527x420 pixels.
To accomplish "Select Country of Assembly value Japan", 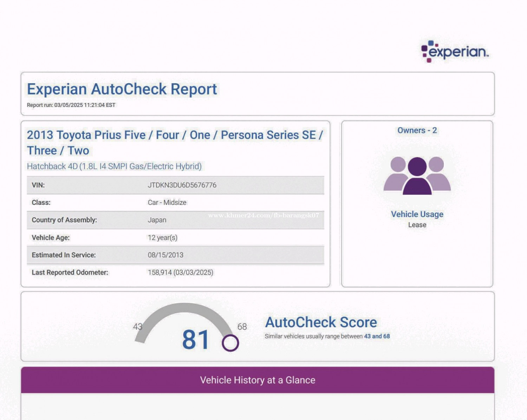I will coord(157,220).
